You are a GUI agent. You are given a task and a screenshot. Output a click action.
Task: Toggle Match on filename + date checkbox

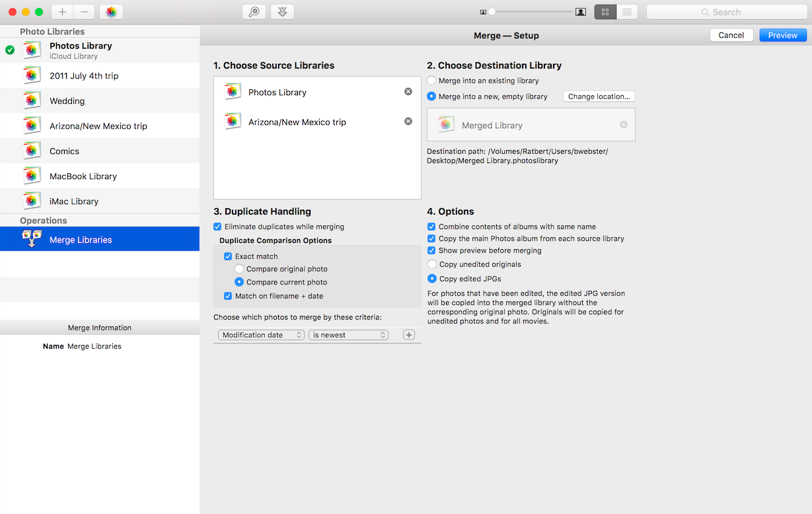click(228, 296)
